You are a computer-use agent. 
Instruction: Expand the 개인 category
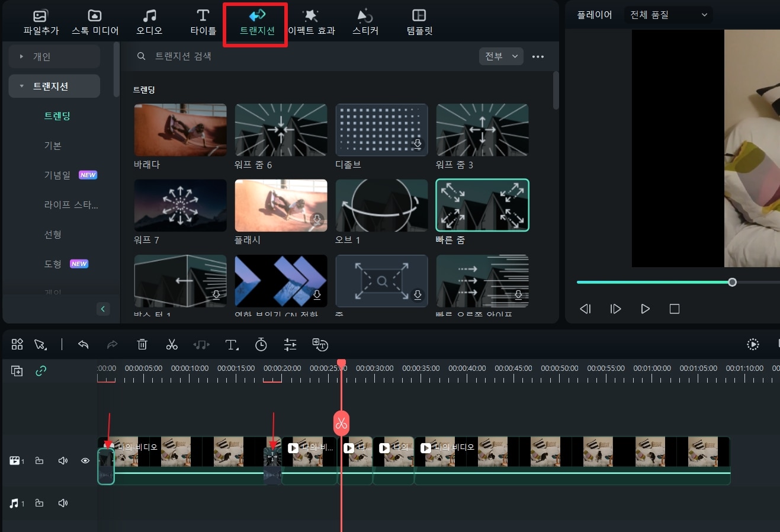coord(54,56)
